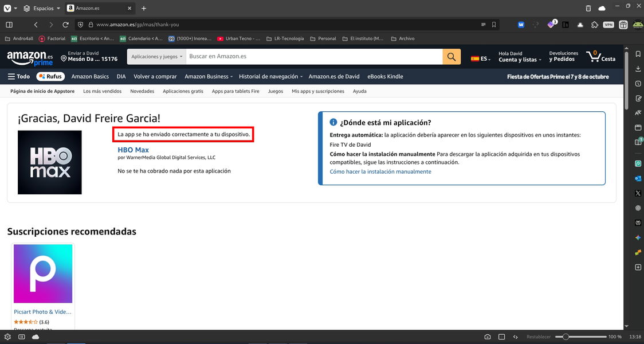644x344 pixels.
Task: Open Cómo hacer la instalación manualmente link
Action: pyautogui.click(x=380, y=171)
